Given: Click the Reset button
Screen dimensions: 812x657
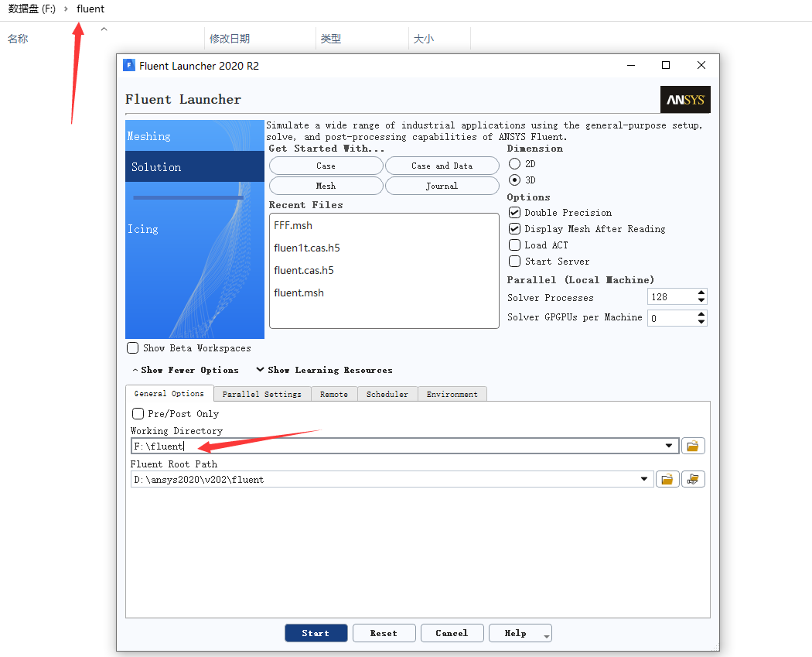Looking at the screenshot, I should (x=384, y=633).
